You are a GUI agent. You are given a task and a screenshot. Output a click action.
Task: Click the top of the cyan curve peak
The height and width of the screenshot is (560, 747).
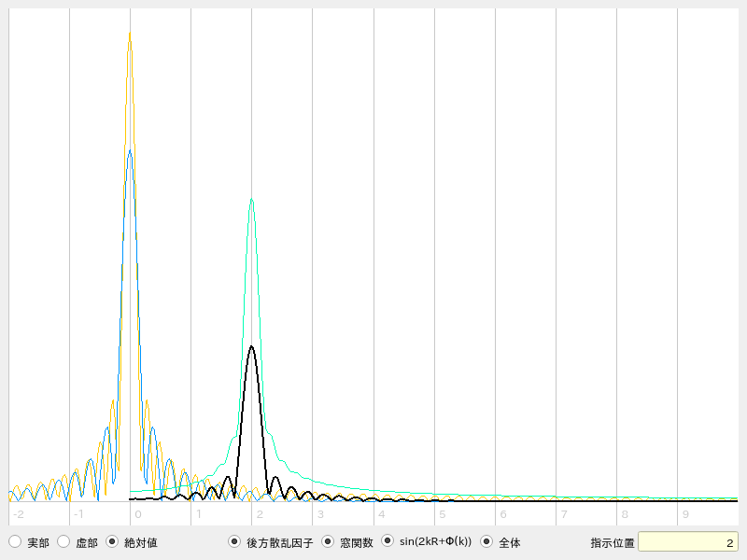click(x=251, y=199)
